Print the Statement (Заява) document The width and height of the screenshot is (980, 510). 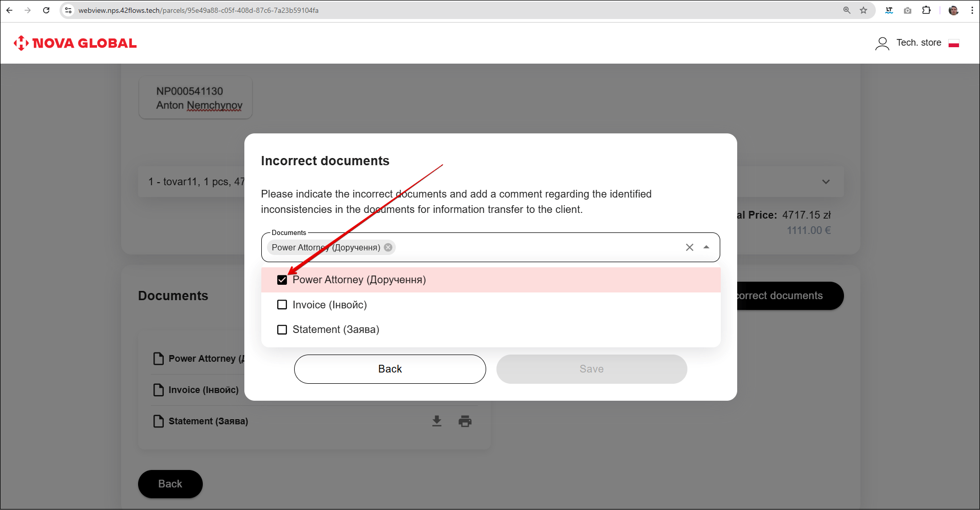click(x=465, y=421)
